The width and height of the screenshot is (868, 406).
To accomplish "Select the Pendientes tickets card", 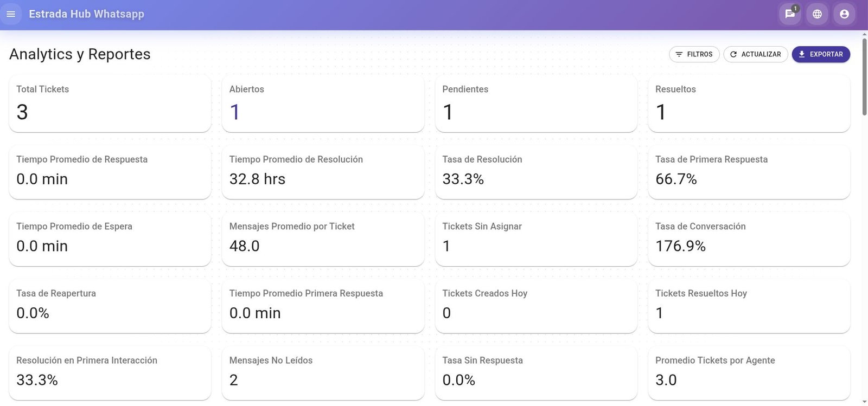I will point(536,103).
